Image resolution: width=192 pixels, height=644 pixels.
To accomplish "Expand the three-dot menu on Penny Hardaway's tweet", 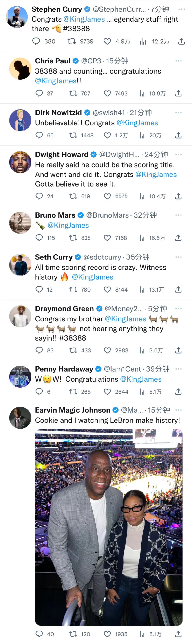I will 179,369.
